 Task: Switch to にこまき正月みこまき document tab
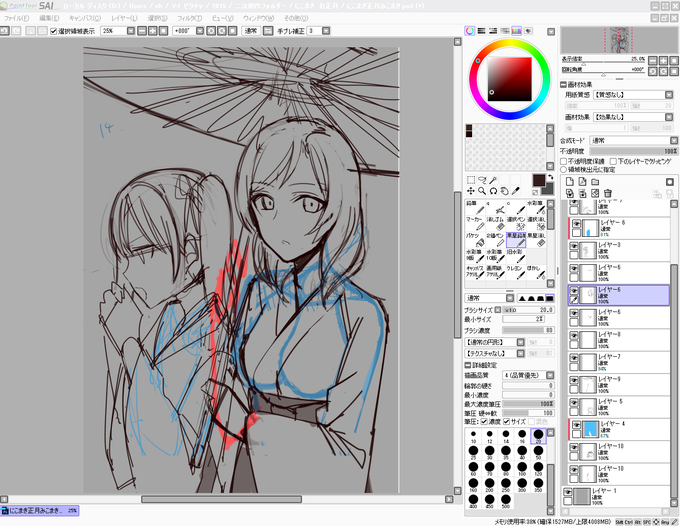click(39, 511)
